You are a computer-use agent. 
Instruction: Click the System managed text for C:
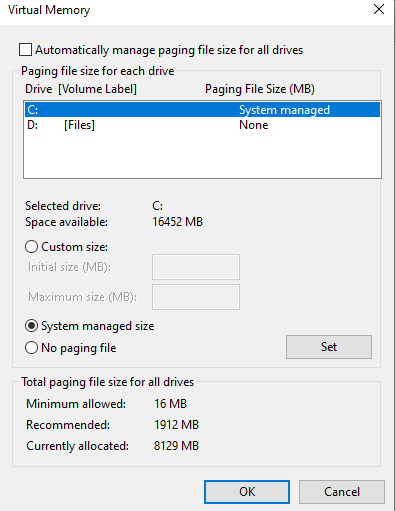click(284, 110)
